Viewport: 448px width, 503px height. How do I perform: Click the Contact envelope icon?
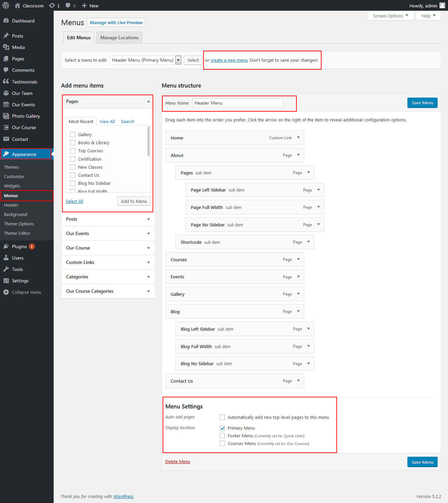click(6, 139)
